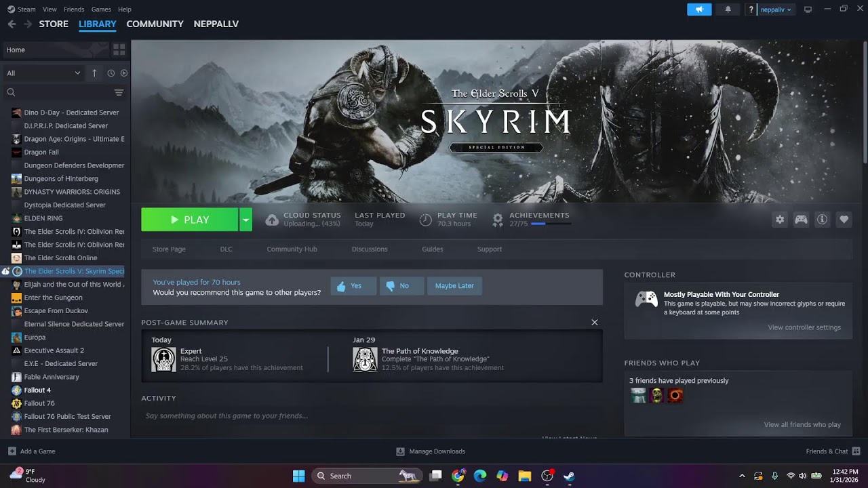Click the activity status input field
This screenshot has height=488, width=868.
pyautogui.click(x=372, y=415)
